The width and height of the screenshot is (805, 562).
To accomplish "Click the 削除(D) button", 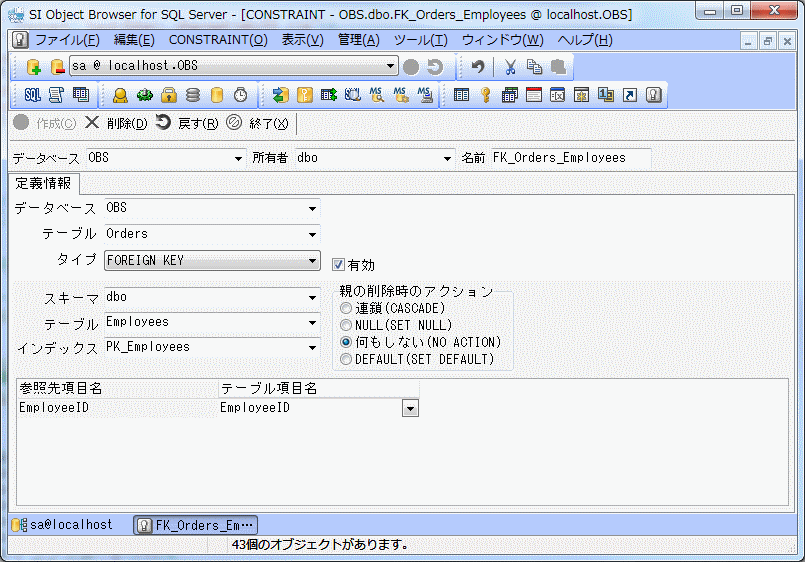I will click(116, 124).
